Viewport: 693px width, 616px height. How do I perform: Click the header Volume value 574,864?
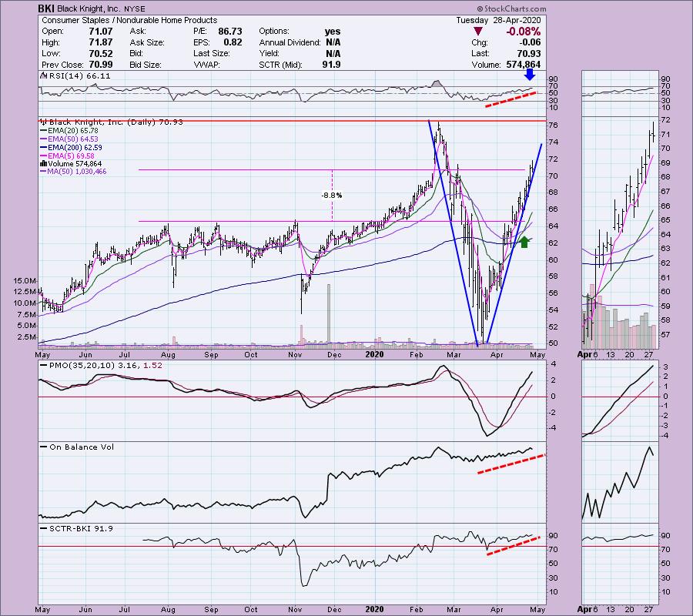pyautogui.click(x=524, y=65)
